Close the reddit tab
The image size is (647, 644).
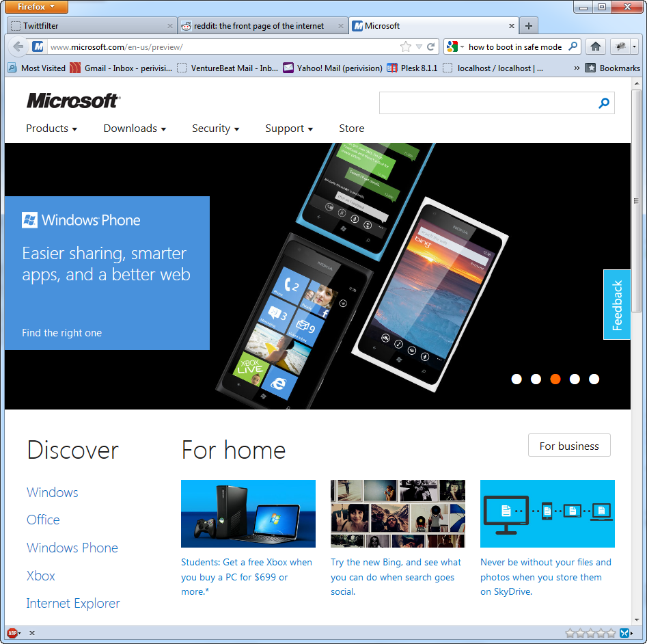[x=340, y=26]
